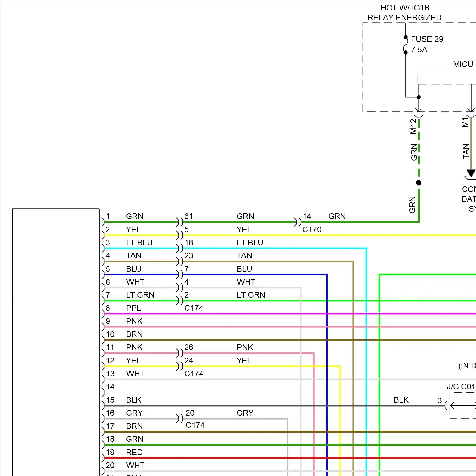Select the BLU label at pin 5
Screen dimensions: 476x476
(134, 269)
